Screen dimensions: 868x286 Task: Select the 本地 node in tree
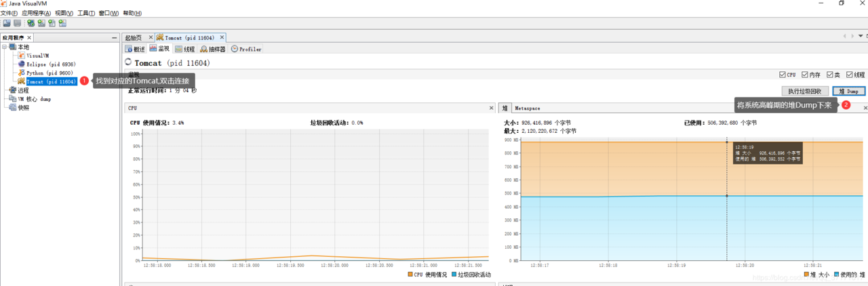click(23, 47)
